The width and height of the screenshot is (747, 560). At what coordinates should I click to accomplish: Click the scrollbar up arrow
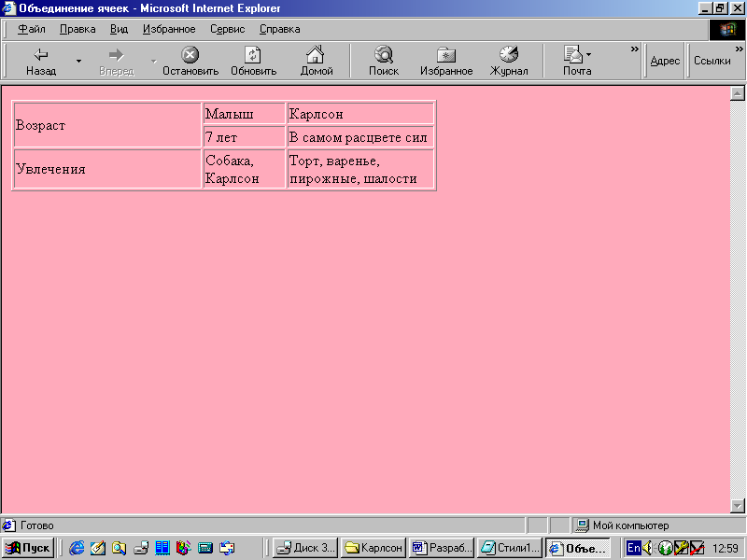click(737, 93)
